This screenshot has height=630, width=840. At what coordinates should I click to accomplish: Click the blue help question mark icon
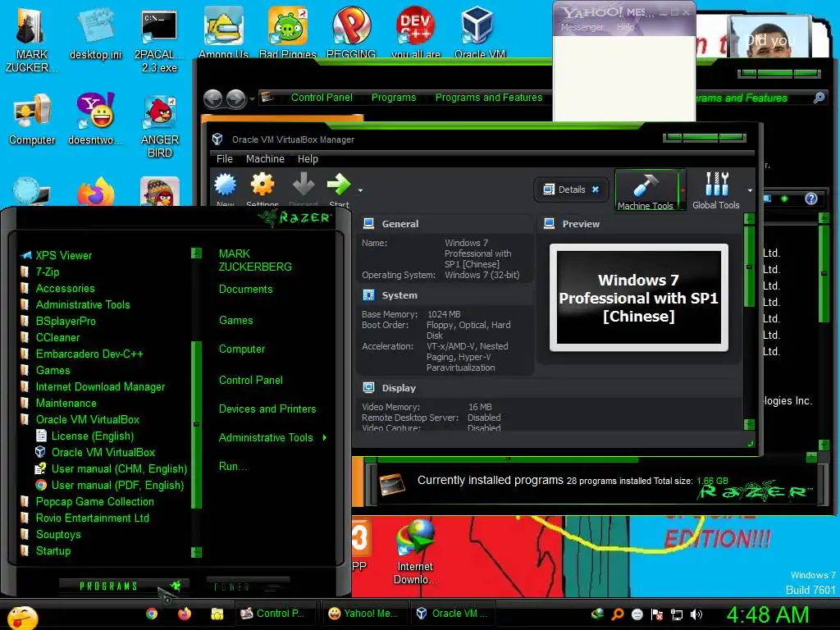click(811, 199)
